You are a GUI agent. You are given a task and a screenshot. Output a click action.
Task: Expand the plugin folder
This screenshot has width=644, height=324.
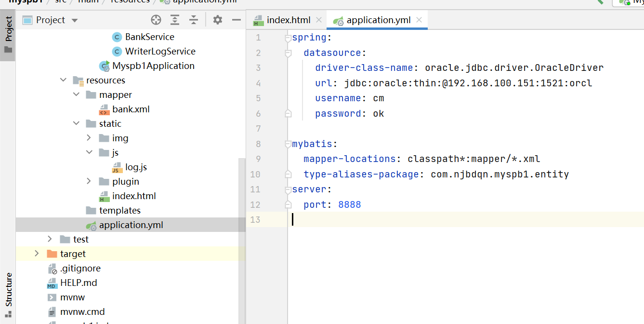pyautogui.click(x=89, y=181)
